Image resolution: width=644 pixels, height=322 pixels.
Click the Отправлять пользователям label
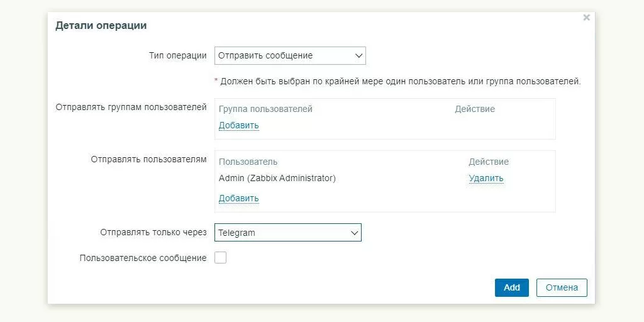point(148,159)
